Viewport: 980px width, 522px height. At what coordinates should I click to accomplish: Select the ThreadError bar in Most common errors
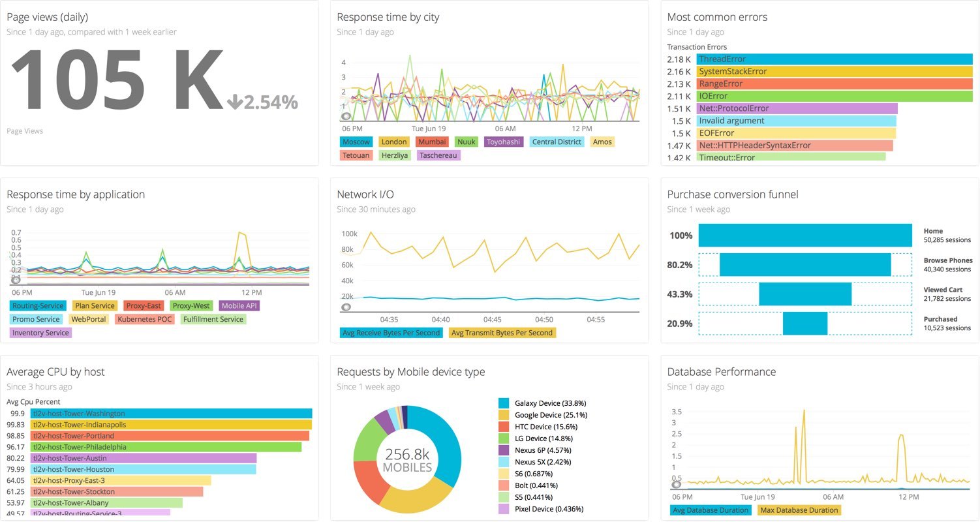click(835, 59)
